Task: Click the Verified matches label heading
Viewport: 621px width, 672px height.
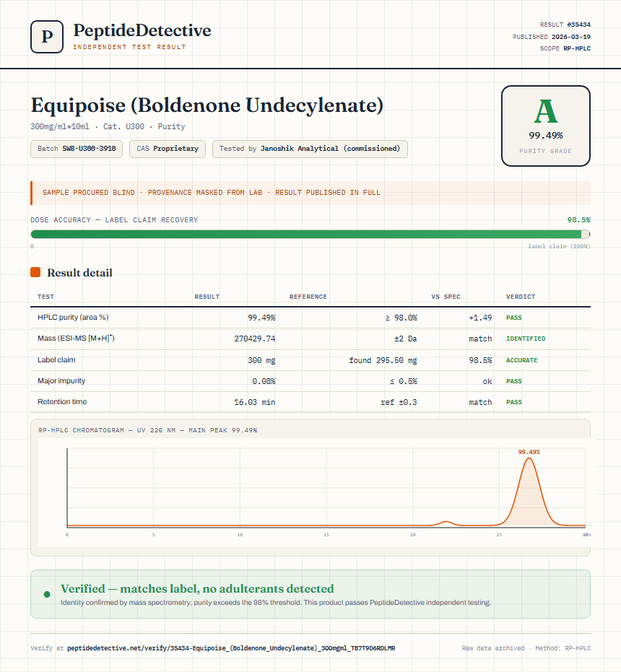Action: tap(197, 588)
